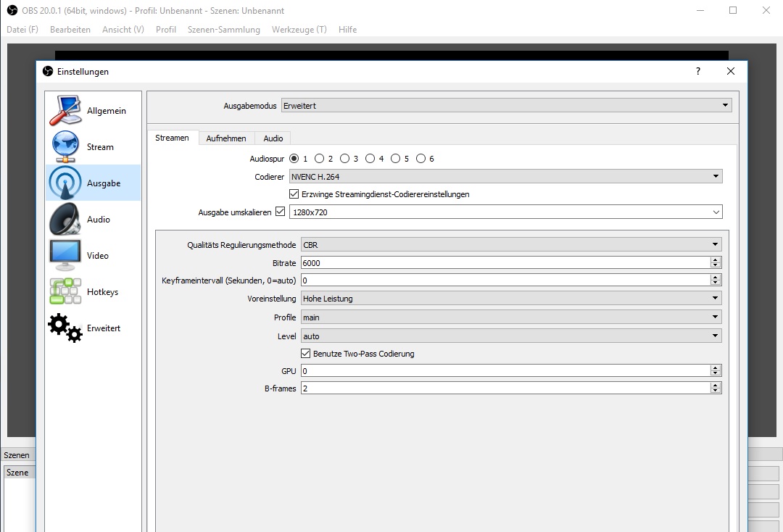
Task: Expand the Codierer NVENC H.264 dropdown
Action: coord(505,176)
